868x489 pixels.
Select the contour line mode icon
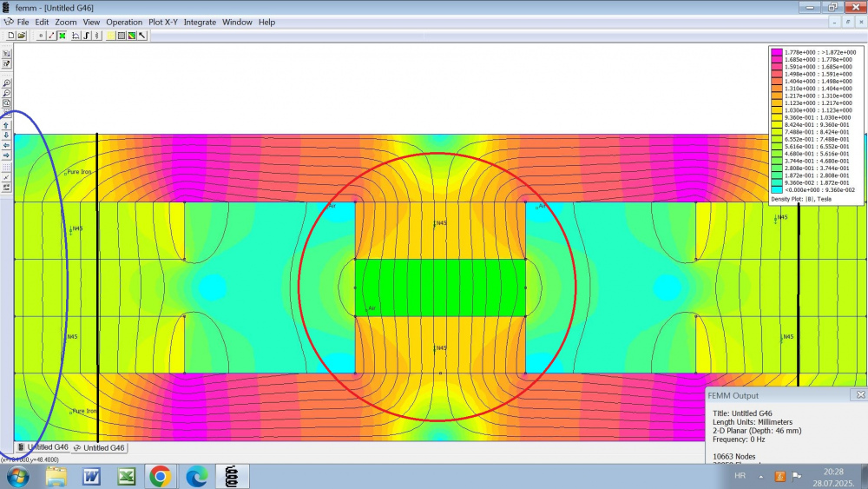pyautogui.click(x=51, y=36)
